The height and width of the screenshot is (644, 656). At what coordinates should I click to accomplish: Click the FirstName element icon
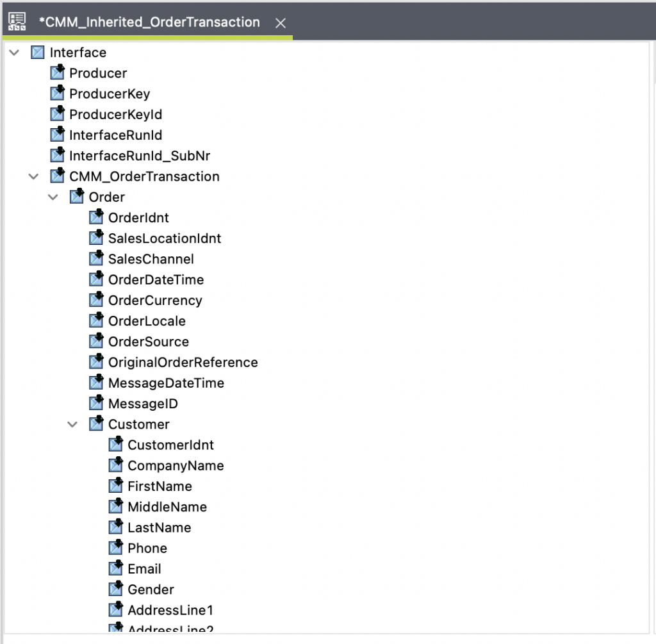click(x=116, y=484)
